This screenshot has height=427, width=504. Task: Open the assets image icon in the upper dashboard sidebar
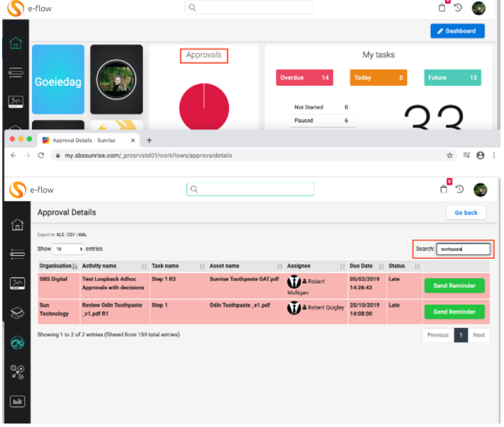tap(15, 102)
